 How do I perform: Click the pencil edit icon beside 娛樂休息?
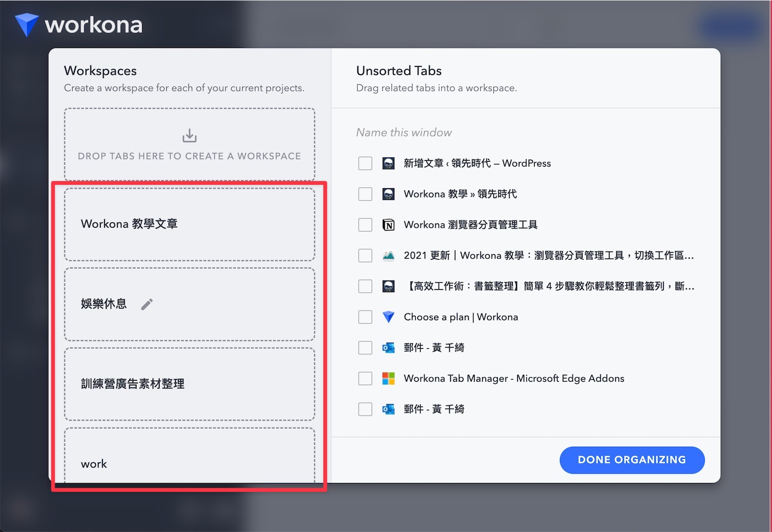point(147,304)
